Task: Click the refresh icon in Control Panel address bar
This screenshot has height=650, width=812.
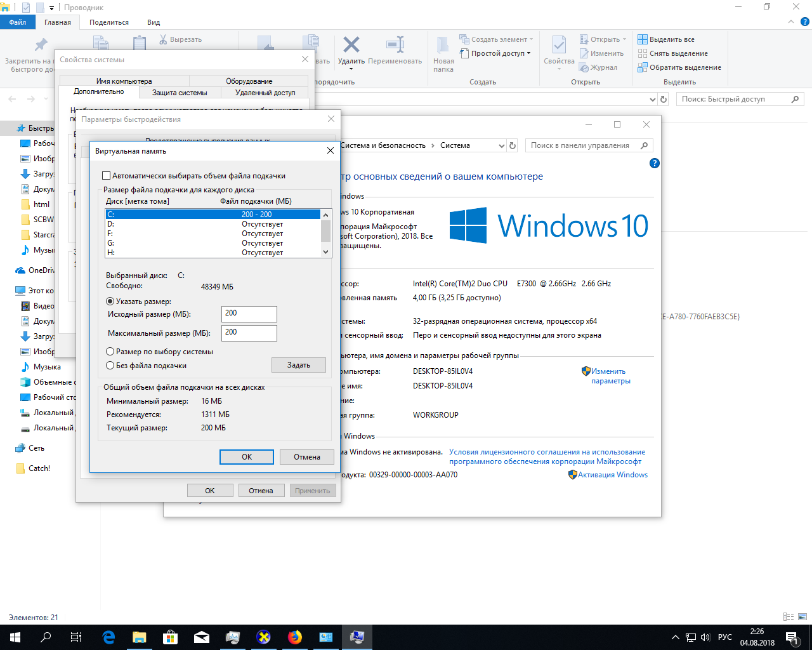Action: [x=513, y=145]
